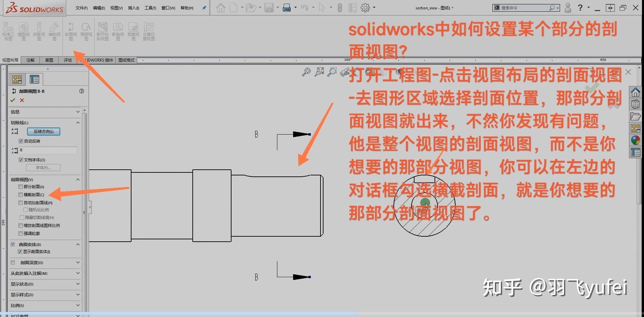The image size is (644, 317).
Task: Open the Options gear icon
Action: pyautogui.click(x=365, y=7)
